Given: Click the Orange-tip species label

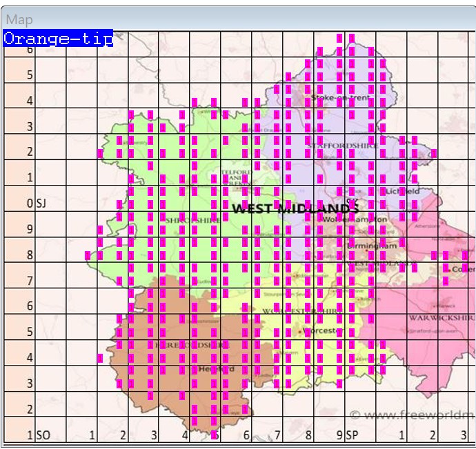Looking at the screenshot, I should 58,39.
